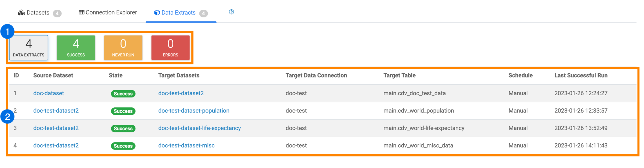Open doc-test-dataset2 target in row 1
Viewport: 644px width, 168px height.
tap(181, 93)
